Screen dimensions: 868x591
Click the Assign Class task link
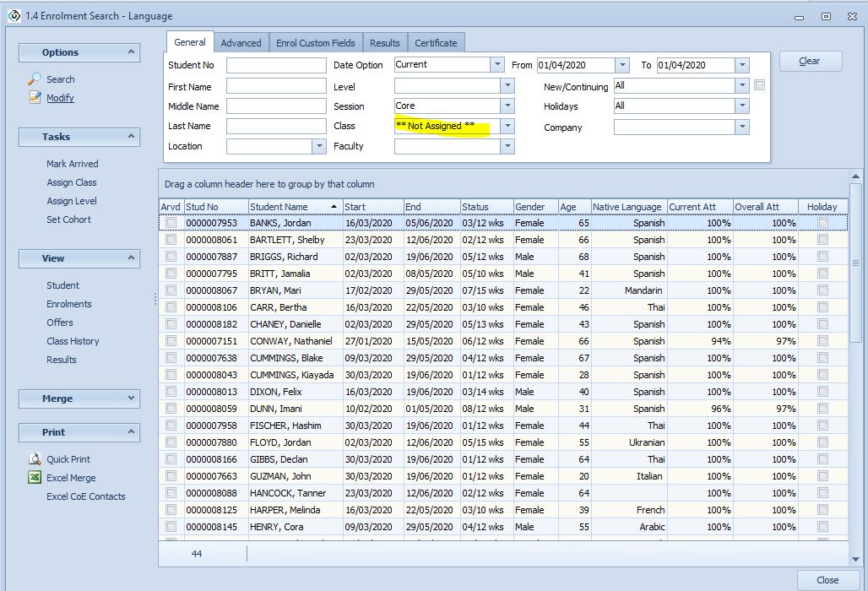[x=72, y=182]
